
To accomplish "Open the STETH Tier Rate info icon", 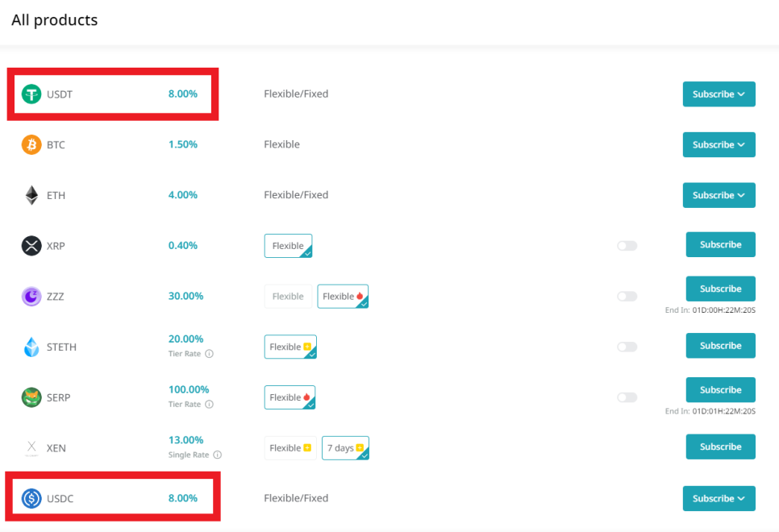I will (x=209, y=354).
